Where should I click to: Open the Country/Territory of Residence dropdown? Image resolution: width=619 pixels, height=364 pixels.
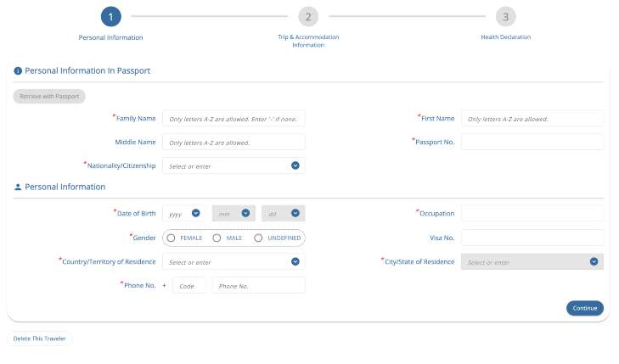coord(234,262)
